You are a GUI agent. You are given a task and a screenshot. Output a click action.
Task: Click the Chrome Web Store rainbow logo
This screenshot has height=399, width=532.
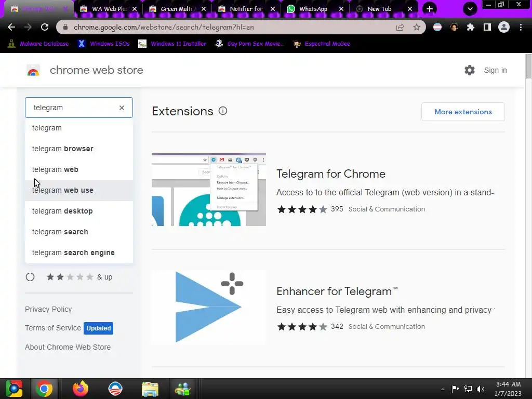click(33, 70)
